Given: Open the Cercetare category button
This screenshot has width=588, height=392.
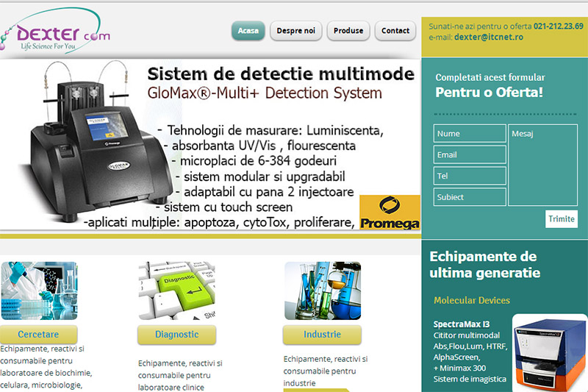Looking at the screenshot, I should pyautogui.click(x=39, y=335).
